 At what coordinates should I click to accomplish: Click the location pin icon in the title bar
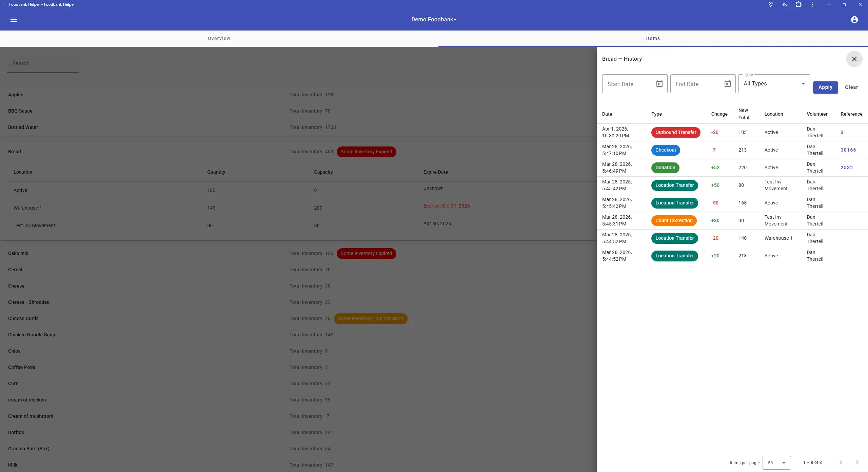coord(770,4)
